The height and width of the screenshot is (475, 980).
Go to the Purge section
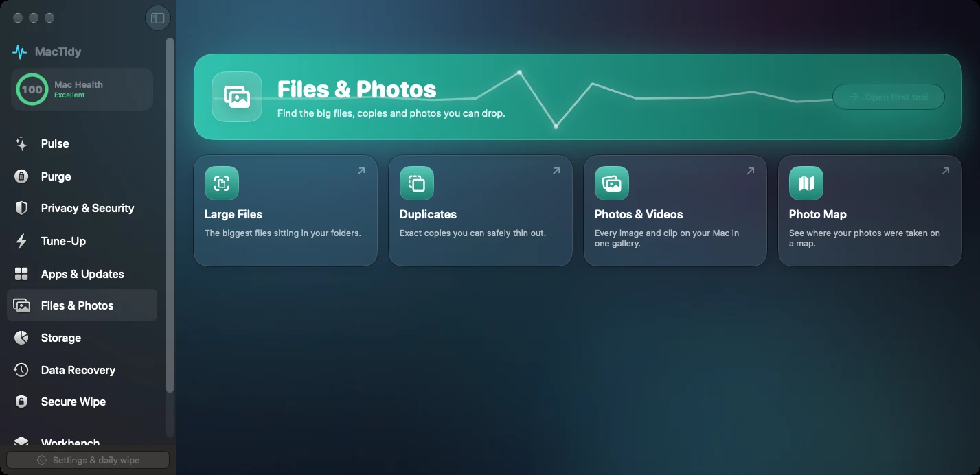[x=82, y=176]
